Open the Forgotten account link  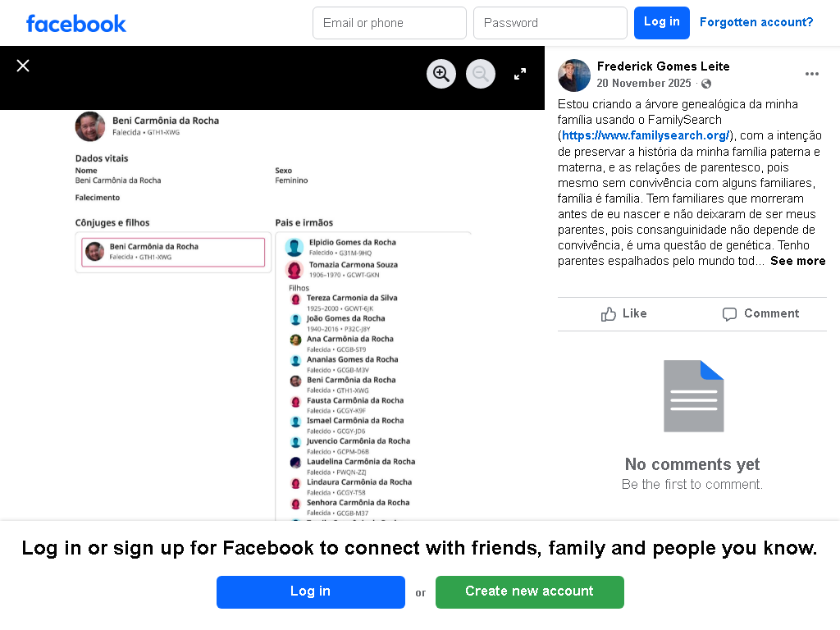[756, 22]
